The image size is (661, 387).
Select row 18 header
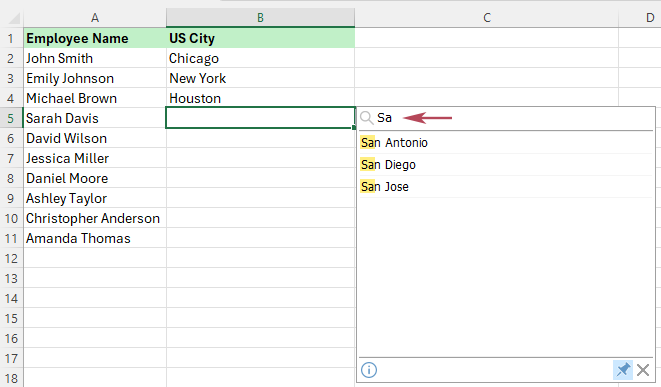point(11,378)
